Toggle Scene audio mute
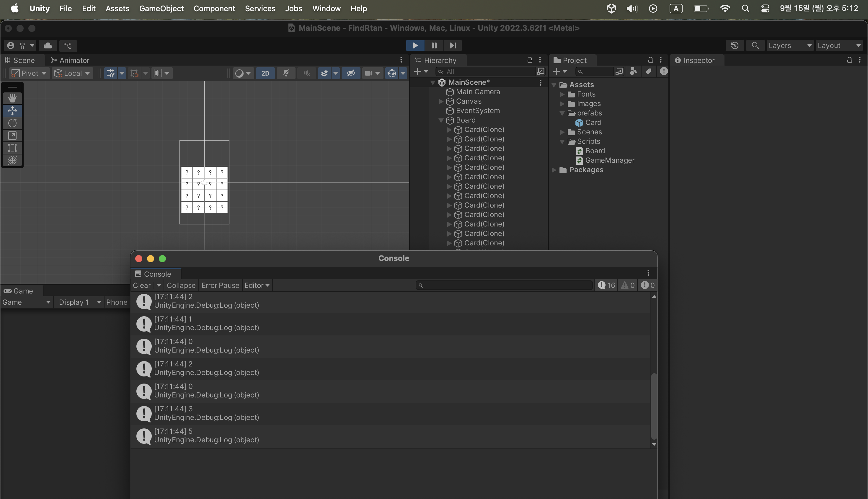868x499 pixels. 307,73
